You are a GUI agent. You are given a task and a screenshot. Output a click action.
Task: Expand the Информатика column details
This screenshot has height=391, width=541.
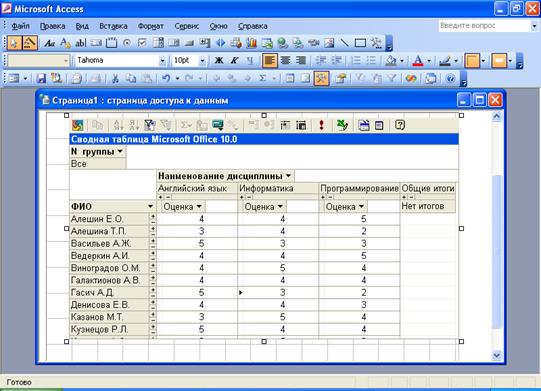tap(242, 197)
